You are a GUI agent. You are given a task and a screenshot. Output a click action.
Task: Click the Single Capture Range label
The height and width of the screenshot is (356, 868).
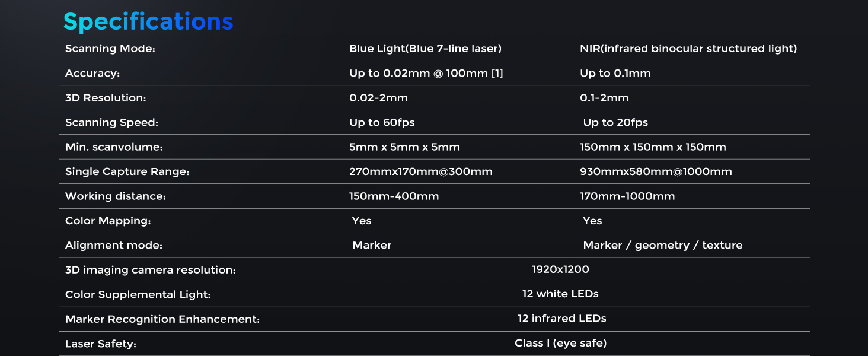[x=127, y=172]
